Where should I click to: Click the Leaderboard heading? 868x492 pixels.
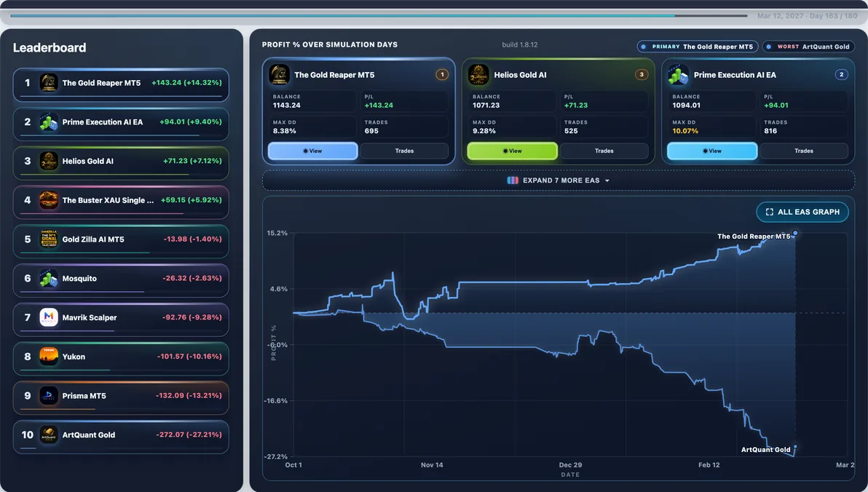[x=50, y=47]
